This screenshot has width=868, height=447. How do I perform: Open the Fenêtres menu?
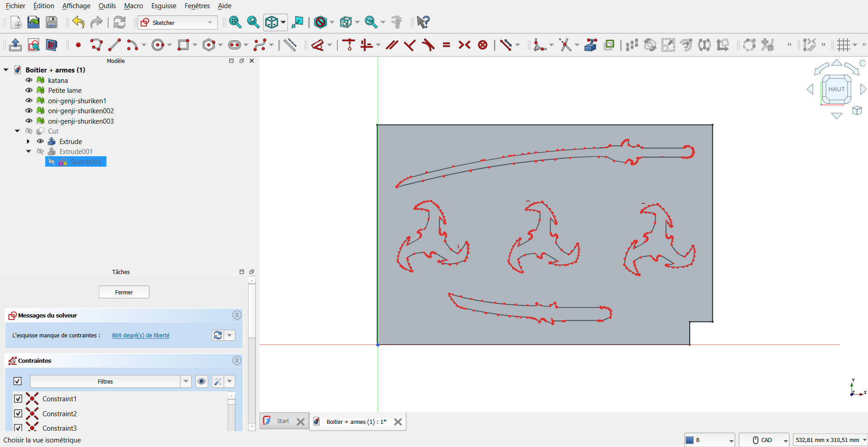point(197,6)
